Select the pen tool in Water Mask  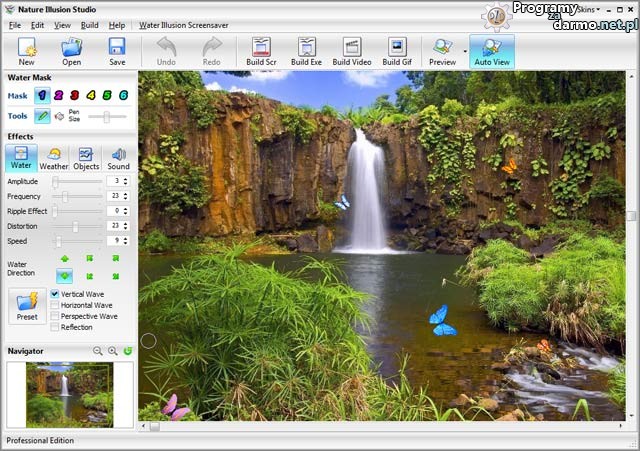pyautogui.click(x=42, y=117)
